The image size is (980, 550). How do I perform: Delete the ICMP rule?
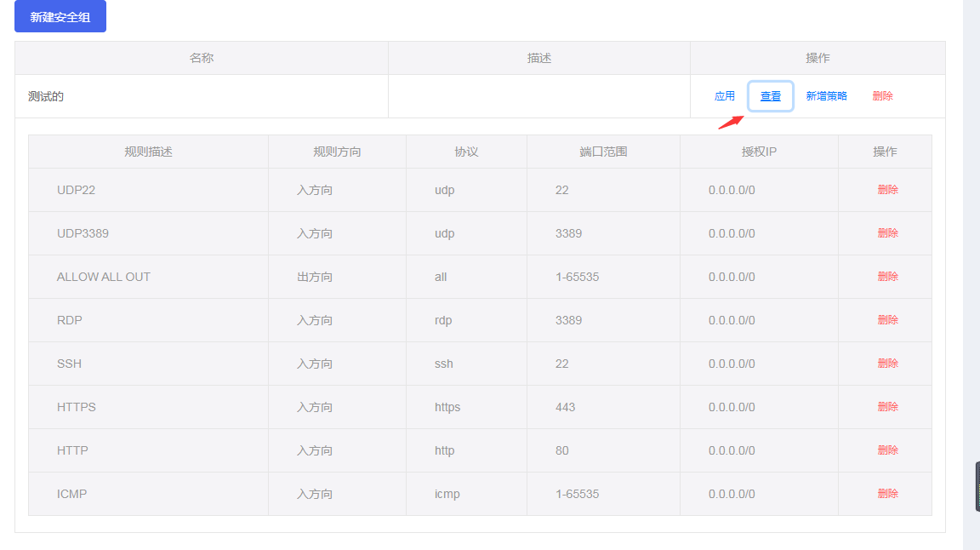887,494
